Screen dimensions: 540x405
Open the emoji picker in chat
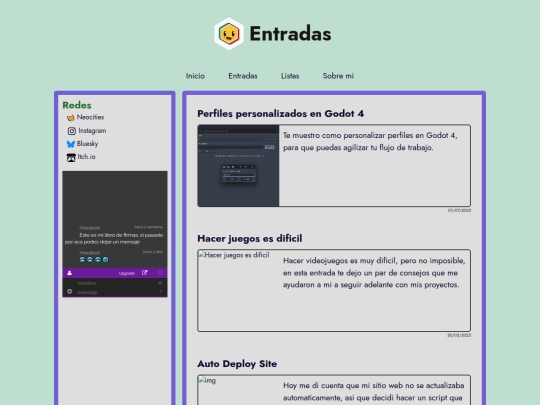click(x=70, y=291)
